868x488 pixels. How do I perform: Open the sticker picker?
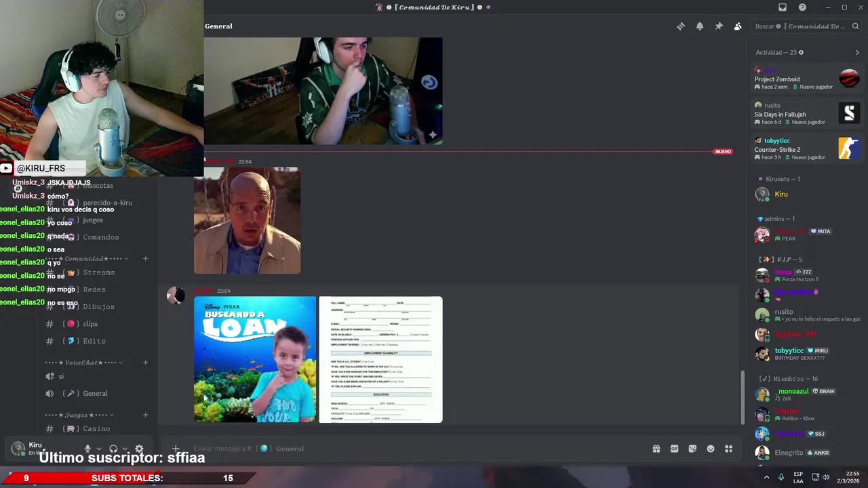coord(692,449)
